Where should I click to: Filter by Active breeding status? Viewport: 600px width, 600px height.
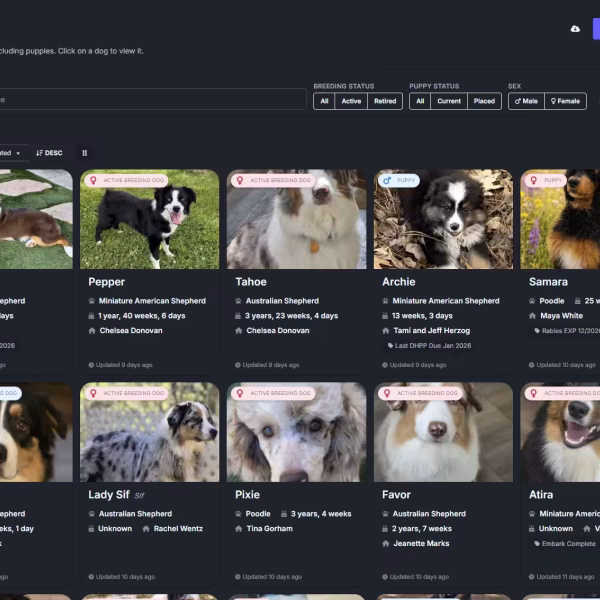pos(351,101)
